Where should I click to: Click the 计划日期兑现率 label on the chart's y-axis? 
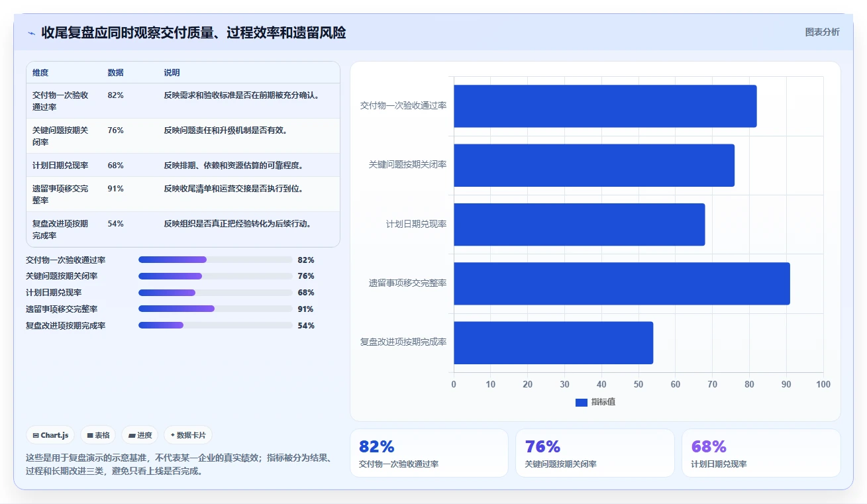[x=416, y=224]
